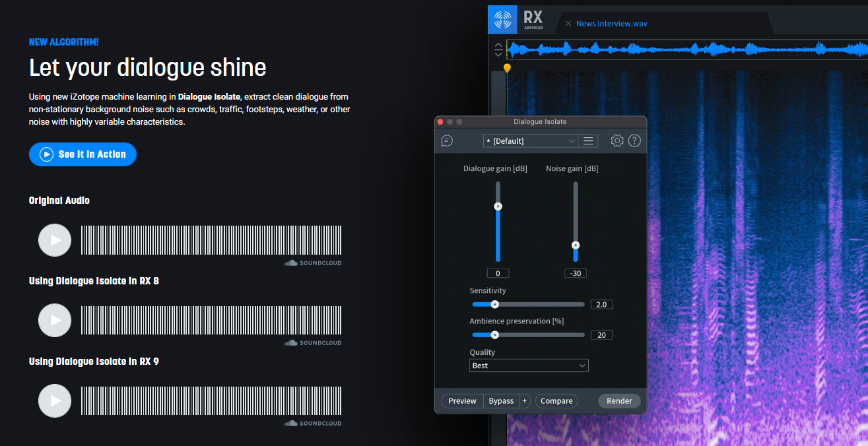
Task: Click the Render button
Action: [619, 401]
